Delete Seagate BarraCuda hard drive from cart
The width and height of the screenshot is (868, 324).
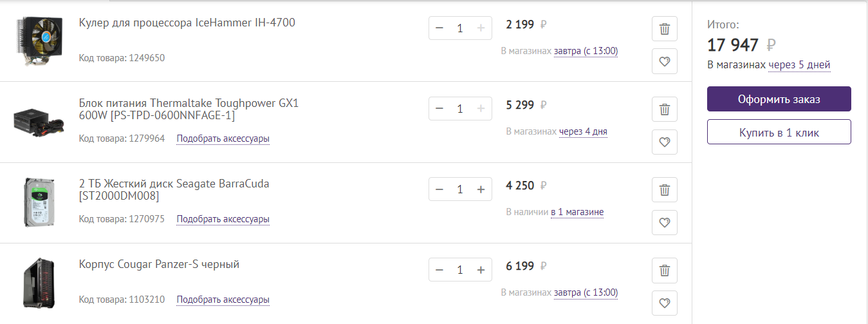(x=665, y=190)
